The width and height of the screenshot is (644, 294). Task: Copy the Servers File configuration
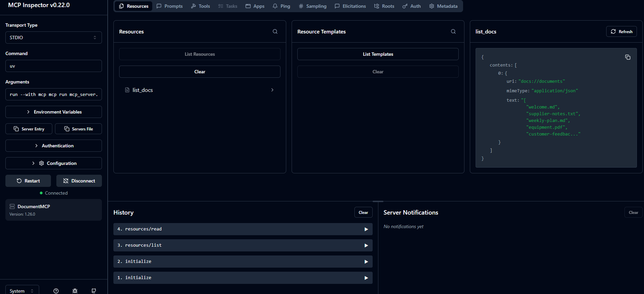click(78, 129)
